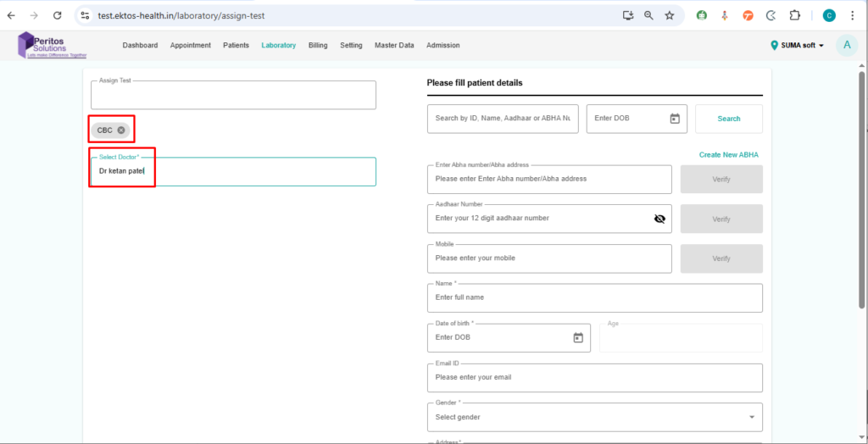
Task: Follow the Create New ABHA link
Action: pyautogui.click(x=728, y=155)
